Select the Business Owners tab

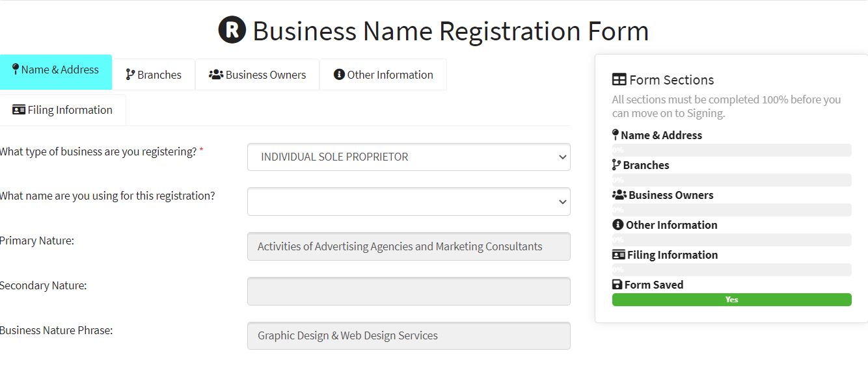258,75
